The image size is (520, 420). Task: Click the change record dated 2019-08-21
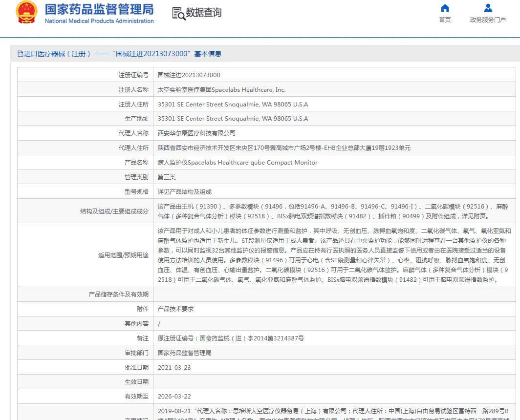coord(333,414)
